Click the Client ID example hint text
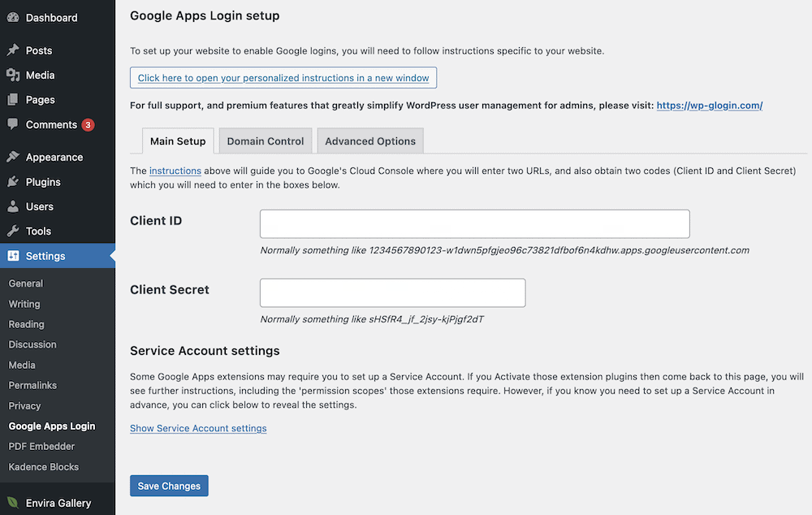Image resolution: width=812 pixels, height=515 pixels. pyautogui.click(x=504, y=250)
